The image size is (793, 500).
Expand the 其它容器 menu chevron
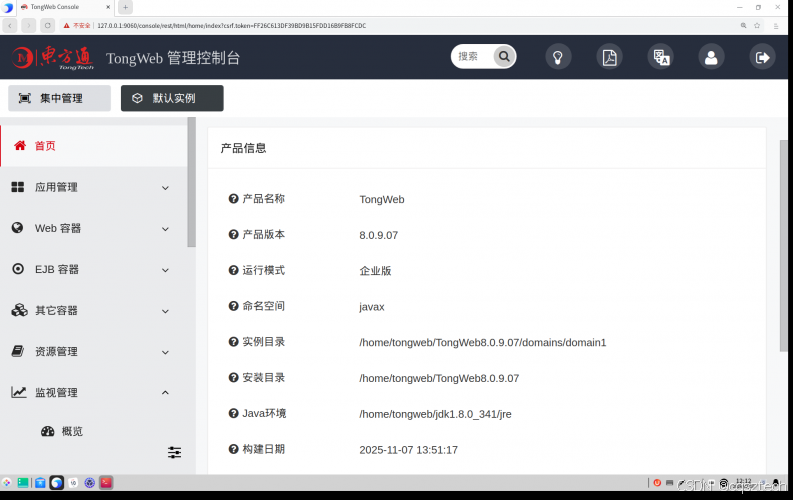[165, 311]
